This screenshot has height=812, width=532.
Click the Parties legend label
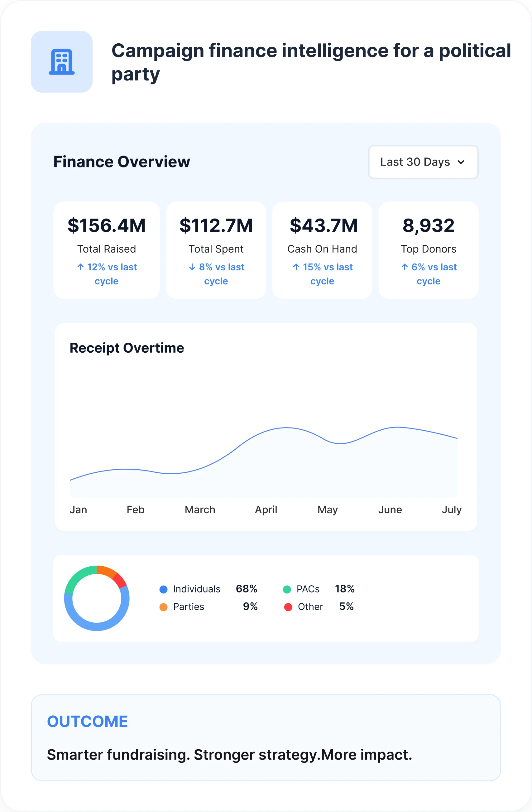(189, 607)
